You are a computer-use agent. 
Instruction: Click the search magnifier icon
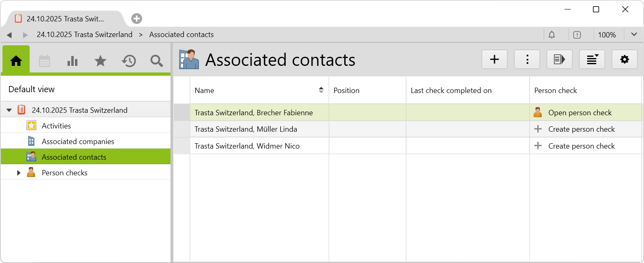pyautogui.click(x=156, y=61)
